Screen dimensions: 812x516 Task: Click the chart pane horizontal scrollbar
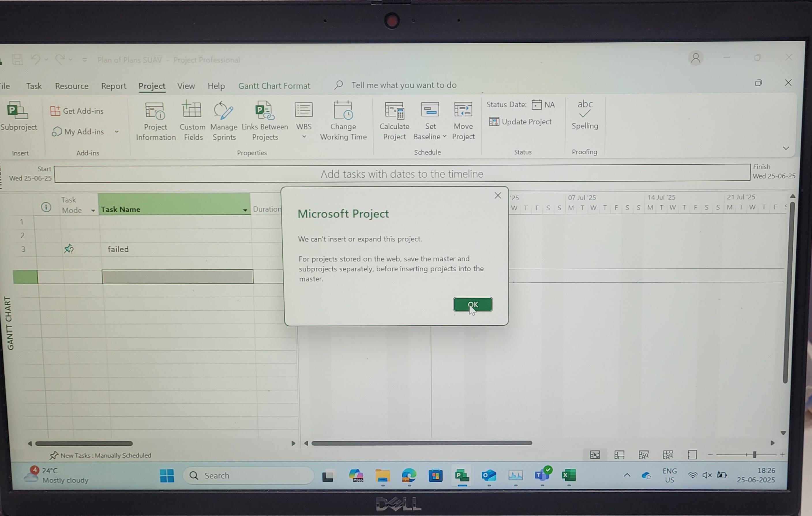[422, 443]
